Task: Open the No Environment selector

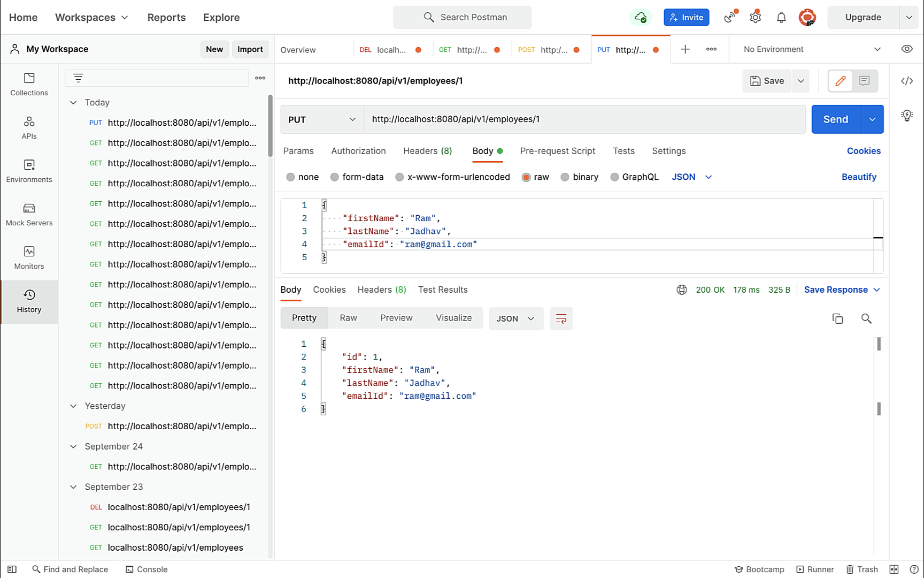Action: point(812,49)
